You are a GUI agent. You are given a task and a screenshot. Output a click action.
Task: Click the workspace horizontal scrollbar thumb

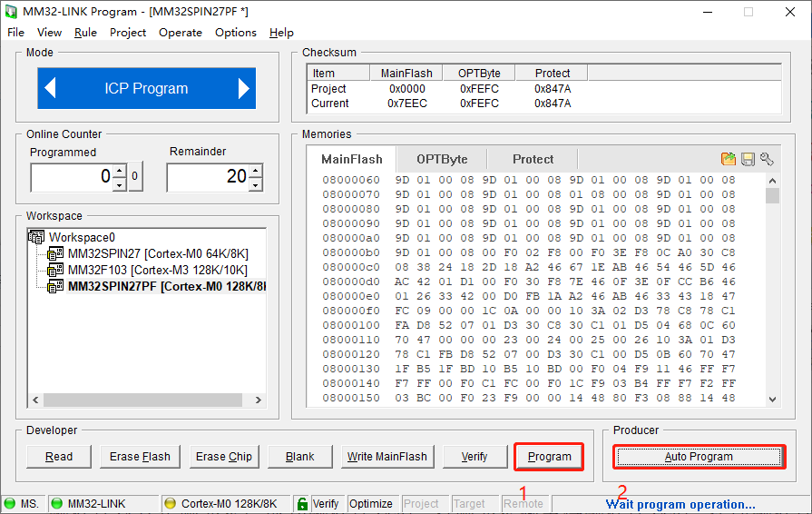tap(142, 400)
